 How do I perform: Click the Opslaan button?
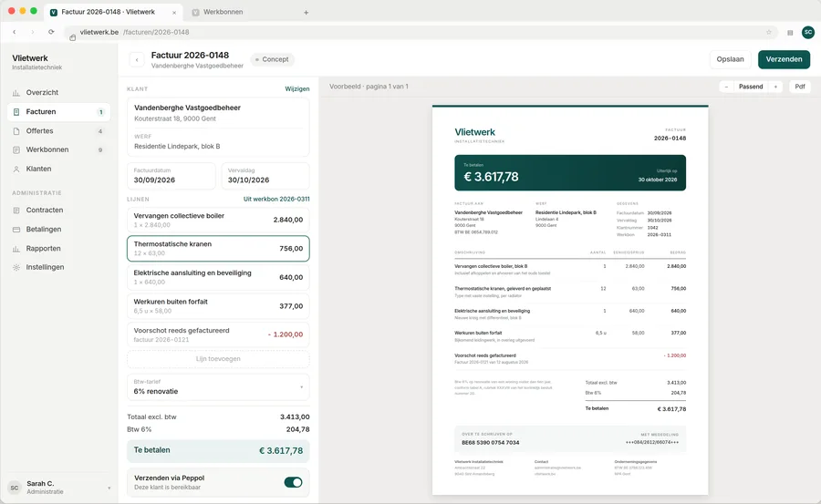point(730,59)
